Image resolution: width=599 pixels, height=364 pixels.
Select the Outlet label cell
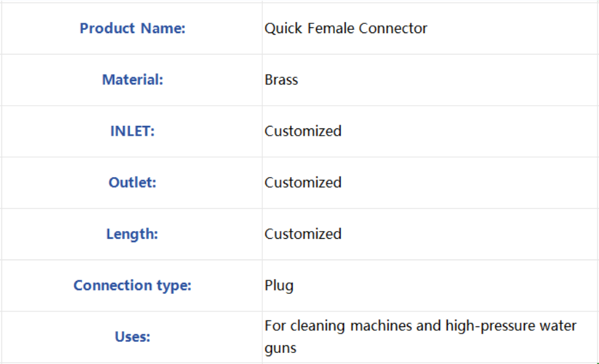tap(132, 182)
